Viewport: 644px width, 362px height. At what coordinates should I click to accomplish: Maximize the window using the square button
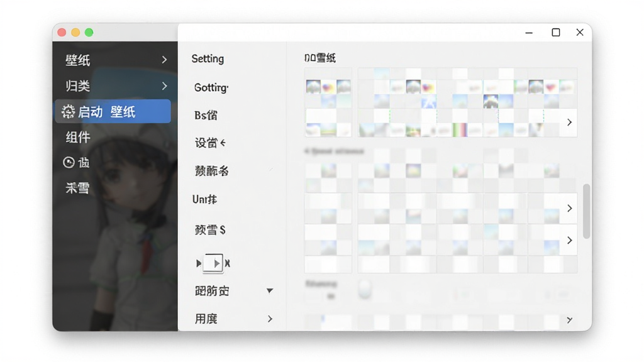point(556,33)
